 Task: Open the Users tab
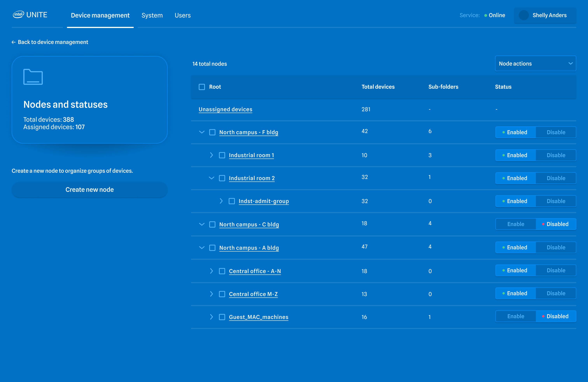point(183,15)
